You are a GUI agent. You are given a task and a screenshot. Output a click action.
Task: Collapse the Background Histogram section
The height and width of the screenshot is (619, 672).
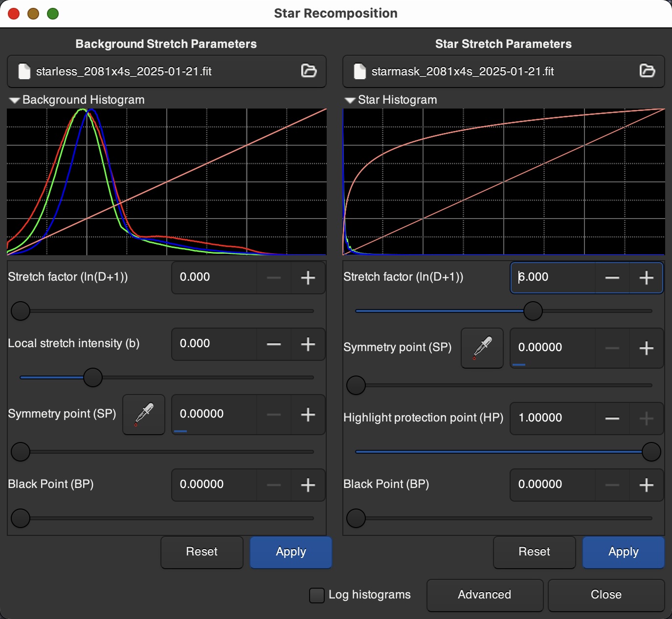[15, 100]
